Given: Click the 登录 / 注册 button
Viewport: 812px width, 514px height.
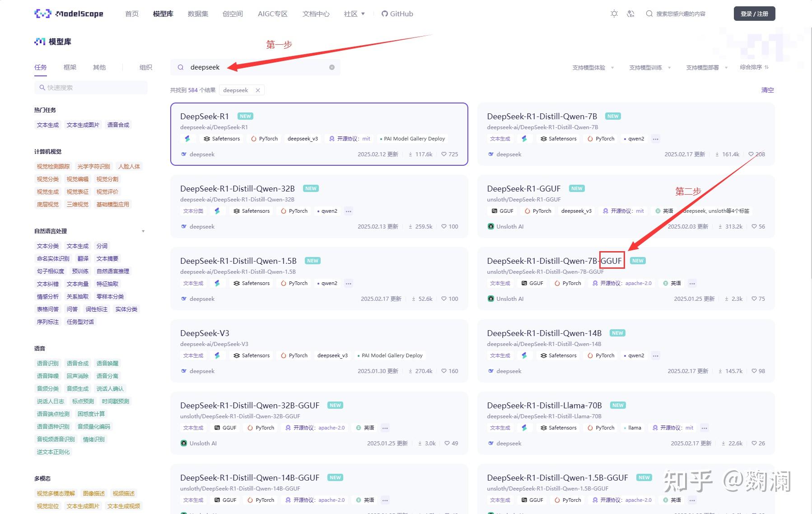Looking at the screenshot, I should point(755,14).
